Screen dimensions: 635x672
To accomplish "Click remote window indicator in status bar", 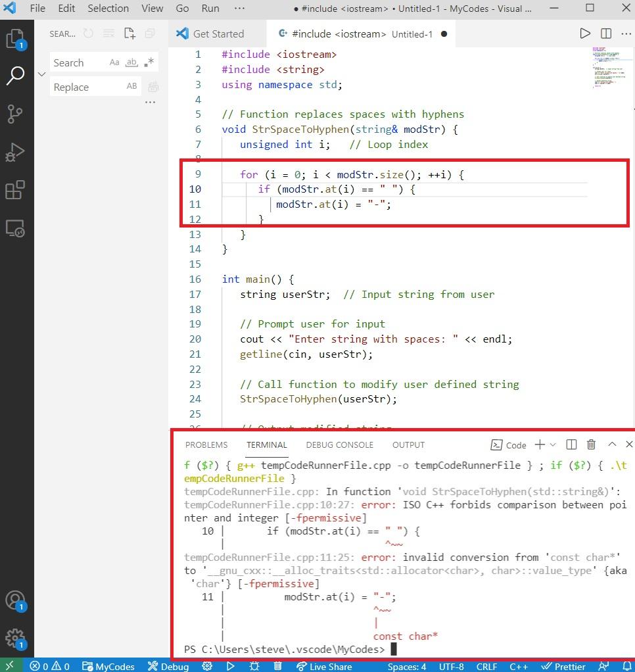I will 9,665.
